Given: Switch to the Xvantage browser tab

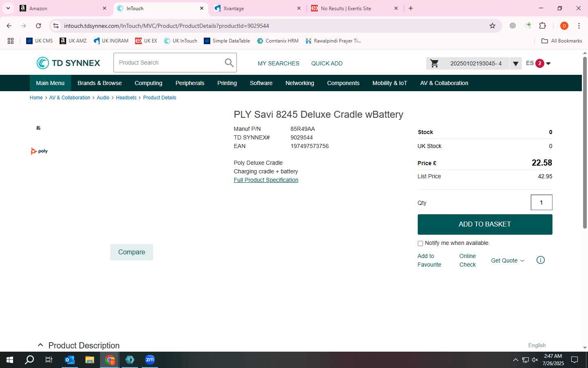Looking at the screenshot, I should click(258, 8).
